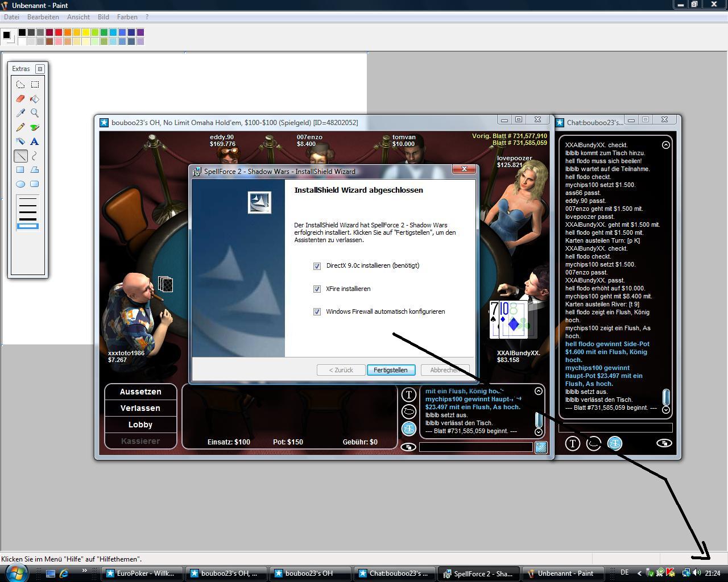Expand hidden system tray icons arrow
728x582 pixels.
tap(639, 573)
